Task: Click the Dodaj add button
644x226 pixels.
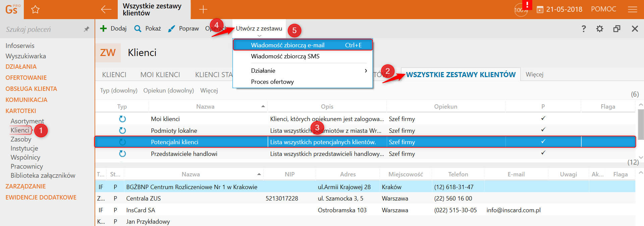Action: pyautogui.click(x=113, y=29)
